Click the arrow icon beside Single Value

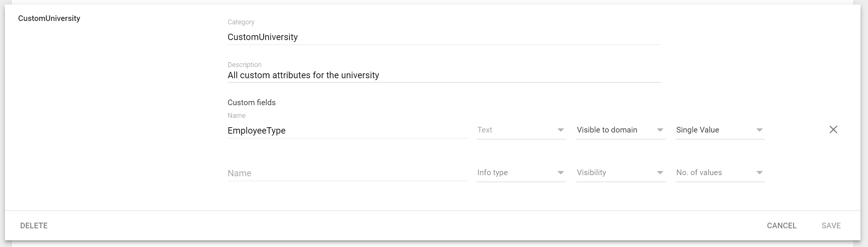pyautogui.click(x=759, y=130)
